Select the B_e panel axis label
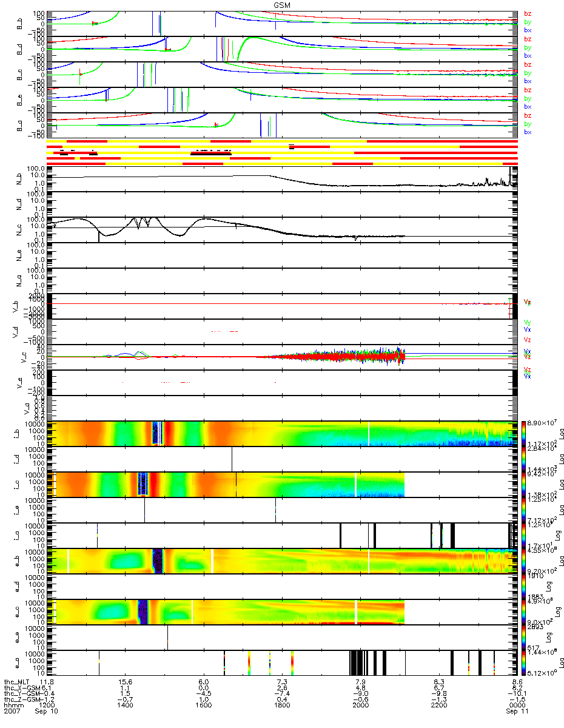Viewport: 564px width, 728px height. pos(20,100)
